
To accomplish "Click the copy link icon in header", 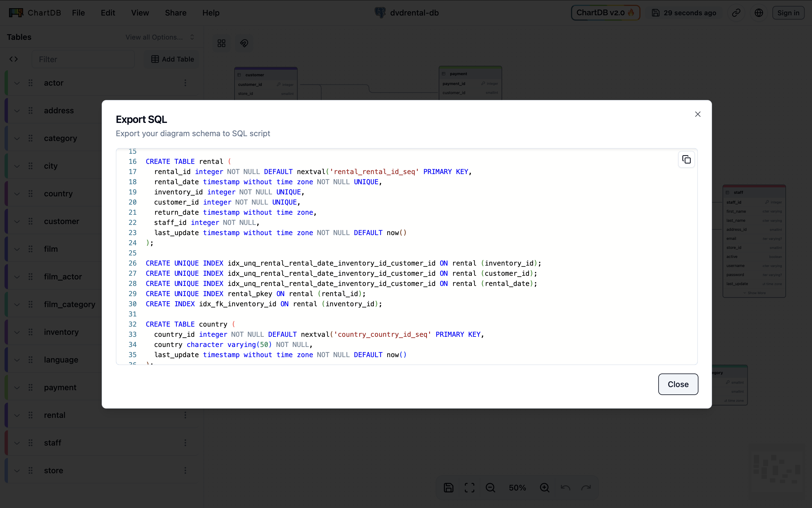I will point(736,13).
